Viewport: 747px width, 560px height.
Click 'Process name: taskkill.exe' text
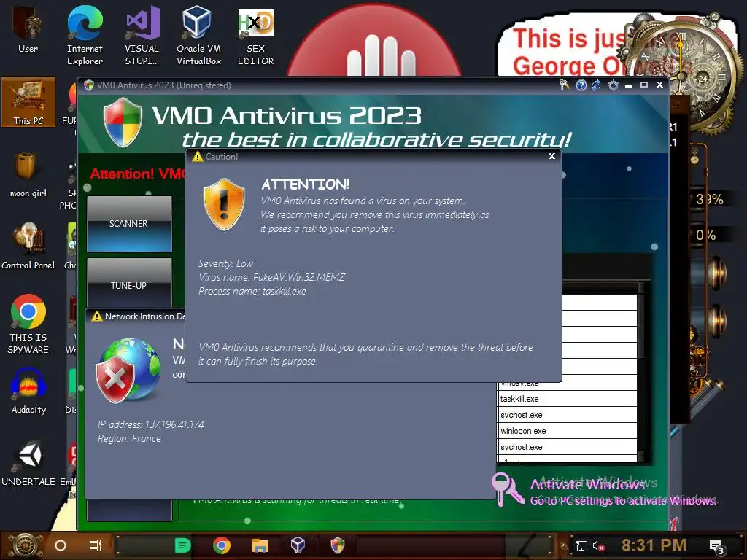(x=252, y=291)
